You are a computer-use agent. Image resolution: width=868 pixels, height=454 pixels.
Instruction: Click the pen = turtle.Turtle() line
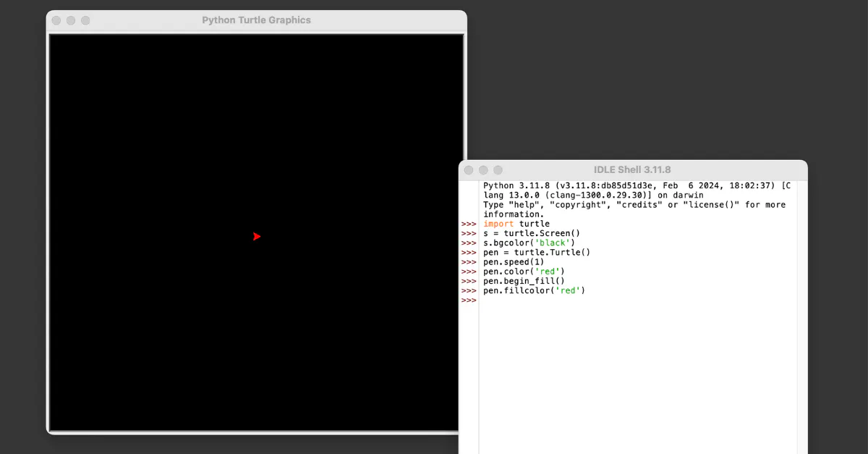[x=537, y=253]
